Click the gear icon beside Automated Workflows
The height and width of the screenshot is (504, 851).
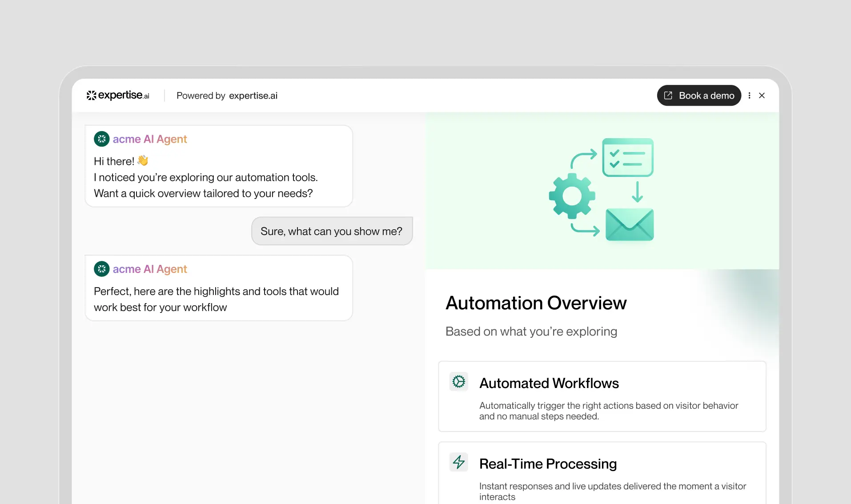point(459,382)
